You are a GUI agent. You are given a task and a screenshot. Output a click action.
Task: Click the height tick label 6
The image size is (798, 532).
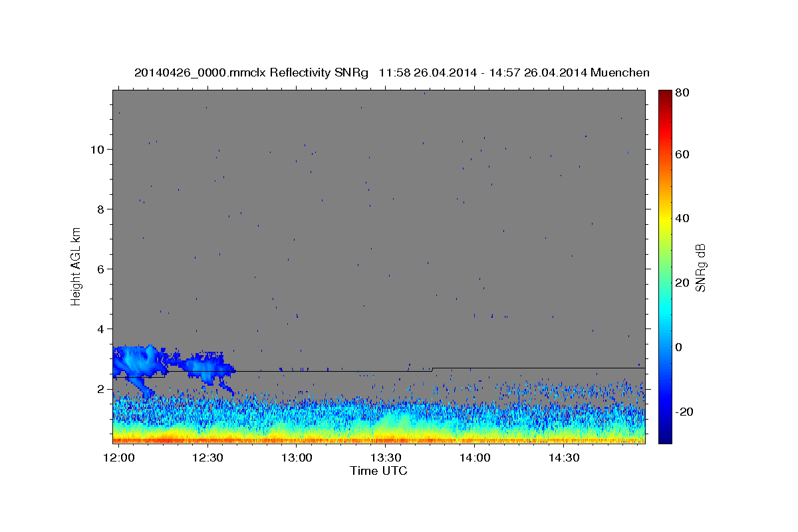click(101, 269)
